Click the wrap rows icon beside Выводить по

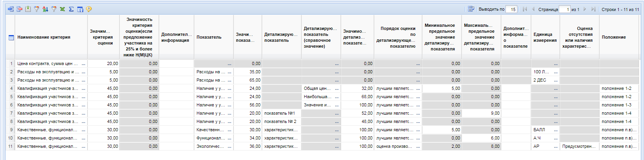pos(471,9)
